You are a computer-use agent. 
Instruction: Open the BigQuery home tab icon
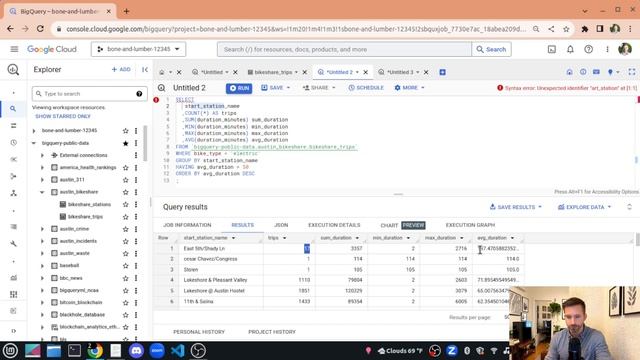tap(162, 72)
